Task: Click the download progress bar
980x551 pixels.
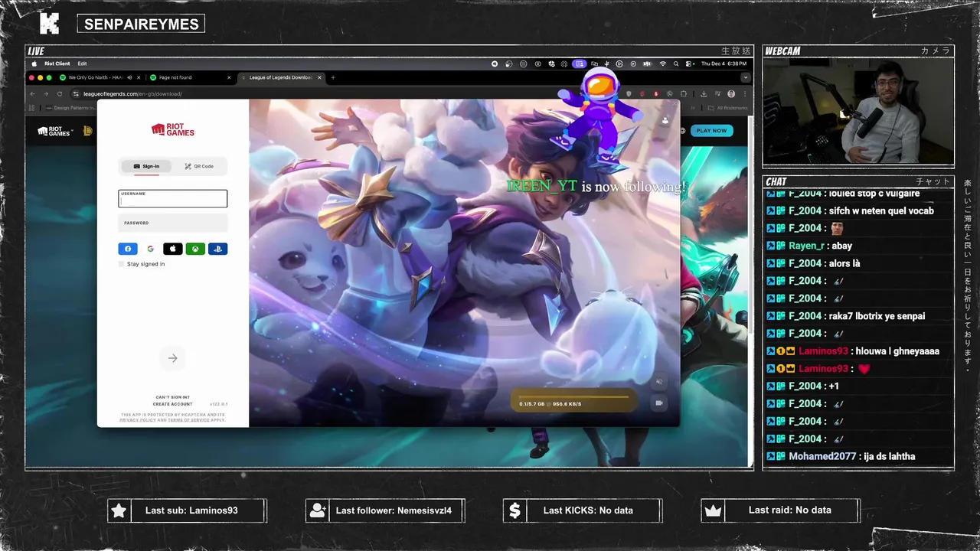Action: pyautogui.click(x=573, y=397)
